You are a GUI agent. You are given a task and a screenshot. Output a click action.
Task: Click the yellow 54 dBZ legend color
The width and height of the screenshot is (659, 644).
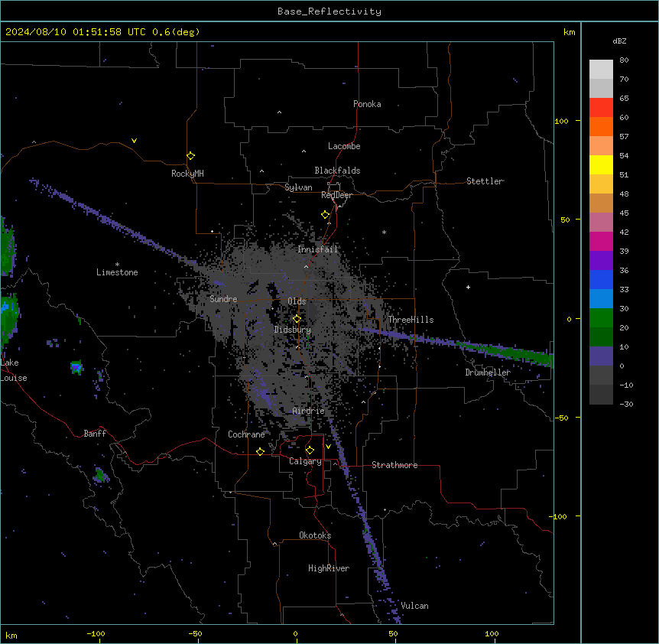[601, 164]
